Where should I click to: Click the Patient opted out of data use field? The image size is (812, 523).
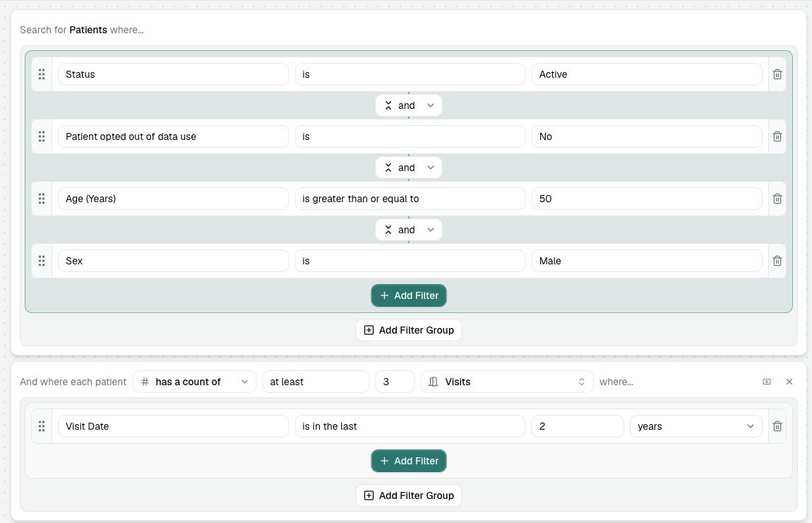tap(173, 136)
